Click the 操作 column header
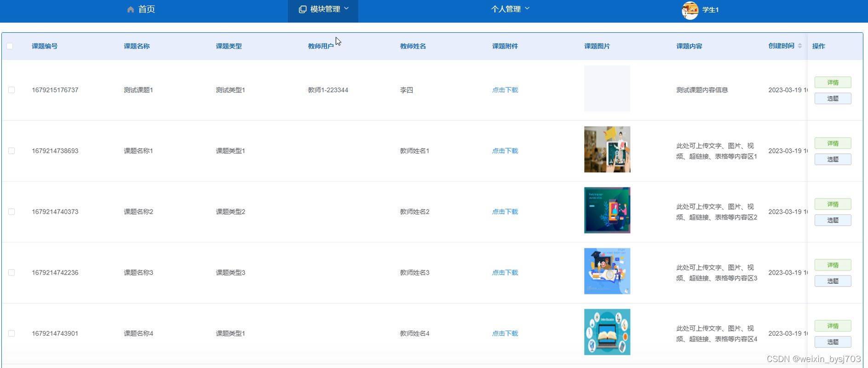This screenshot has width=868, height=368. coord(818,46)
